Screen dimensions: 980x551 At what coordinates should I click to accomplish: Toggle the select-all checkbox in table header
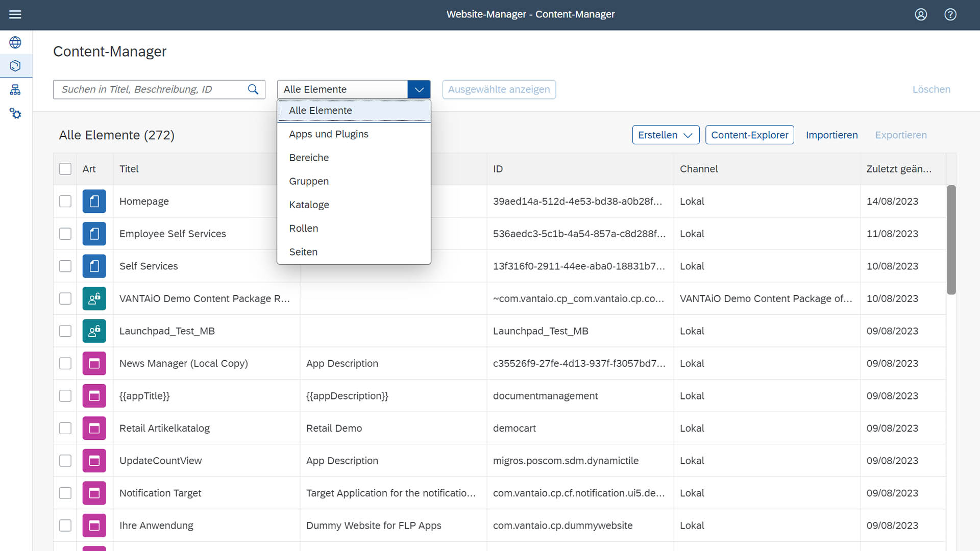(x=65, y=168)
